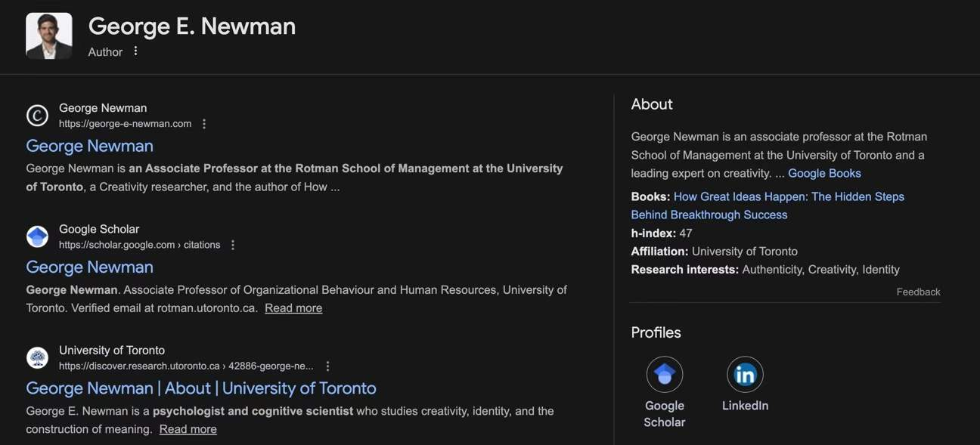Click Read more on Google Scholar snippet
Viewport: 980px width, 445px height.
pyautogui.click(x=293, y=308)
